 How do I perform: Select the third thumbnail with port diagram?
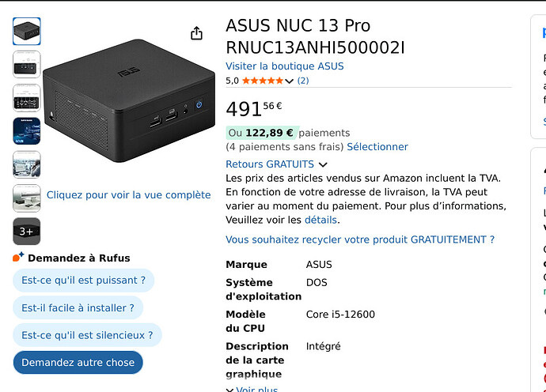point(27,98)
